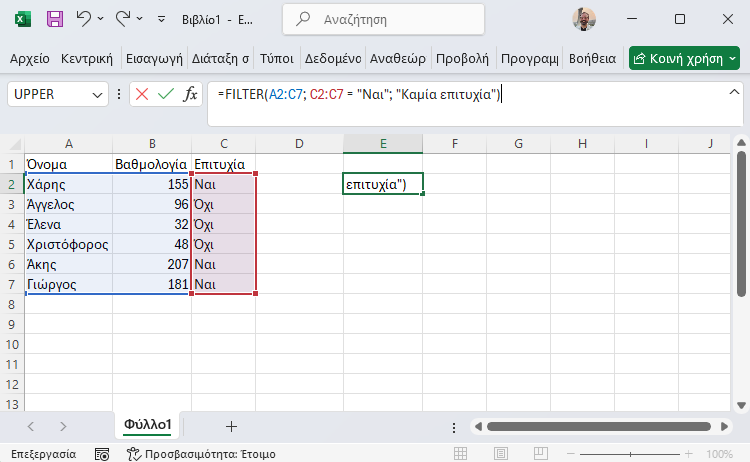The height and width of the screenshot is (462, 750).
Task: Confirm formula with the green checkmark
Action: [165, 94]
